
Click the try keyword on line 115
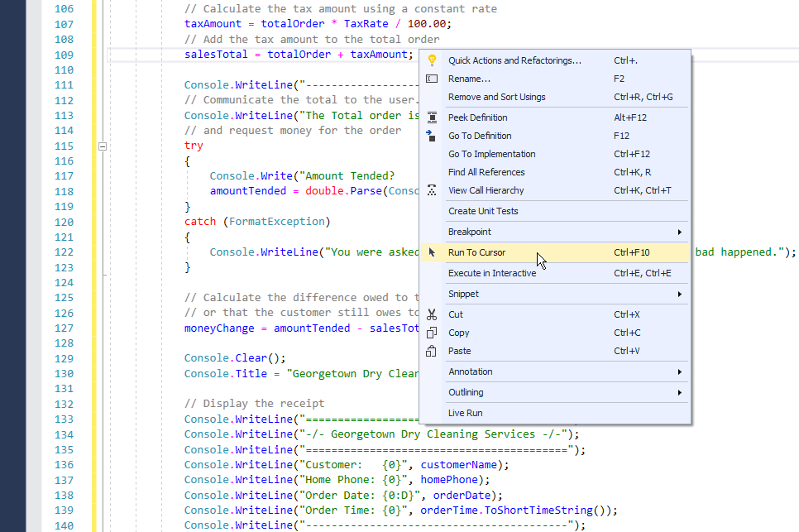[x=194, y=146]
